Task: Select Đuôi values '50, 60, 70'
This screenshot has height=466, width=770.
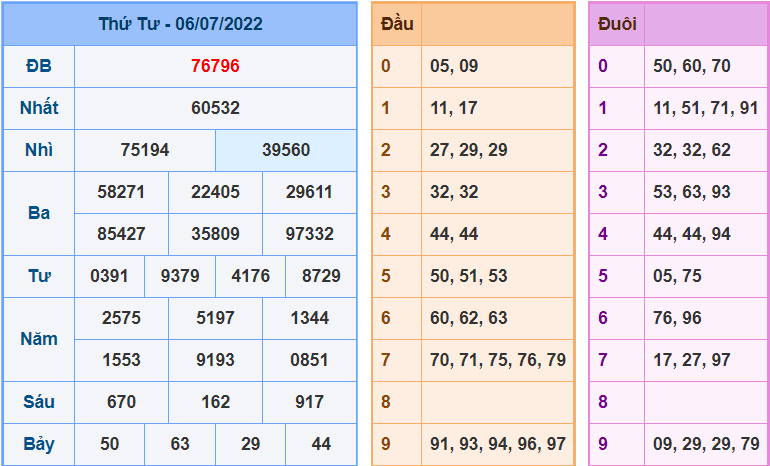Action: click(691, 66)
